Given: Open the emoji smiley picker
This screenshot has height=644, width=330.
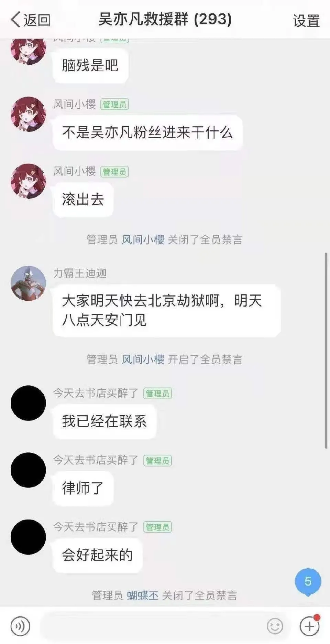Looking at the screenshot, I should 275,626.
